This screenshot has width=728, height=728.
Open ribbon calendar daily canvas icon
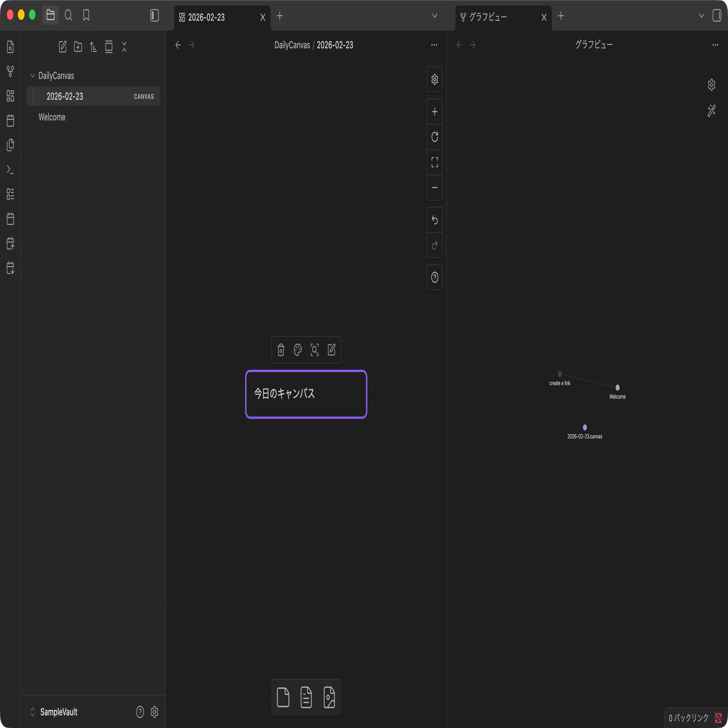point(10,219)
